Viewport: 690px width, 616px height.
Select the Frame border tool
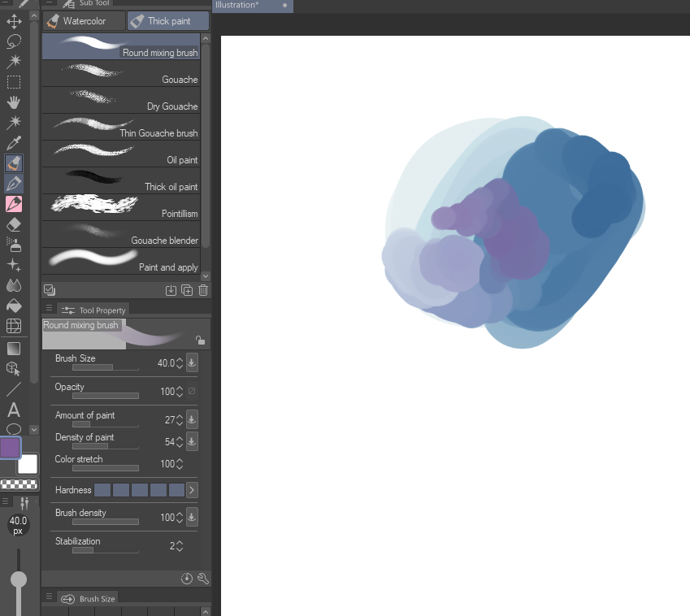[x=14, y=326]
